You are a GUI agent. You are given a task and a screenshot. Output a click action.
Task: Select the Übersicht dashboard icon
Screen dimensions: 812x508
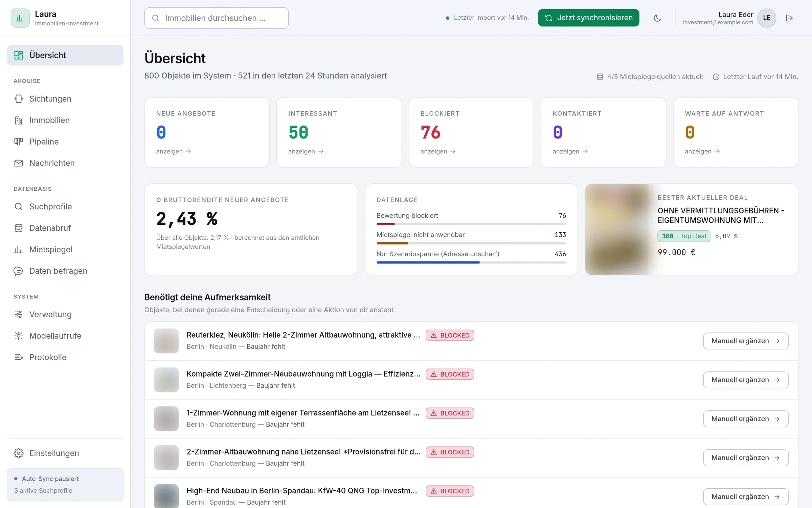tap(19, 55)
